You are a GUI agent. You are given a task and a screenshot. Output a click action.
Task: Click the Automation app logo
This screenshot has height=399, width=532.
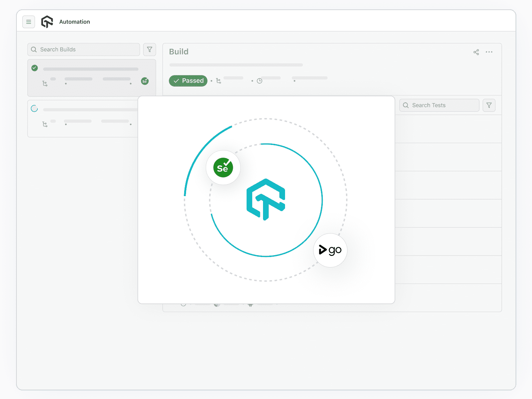47,21
